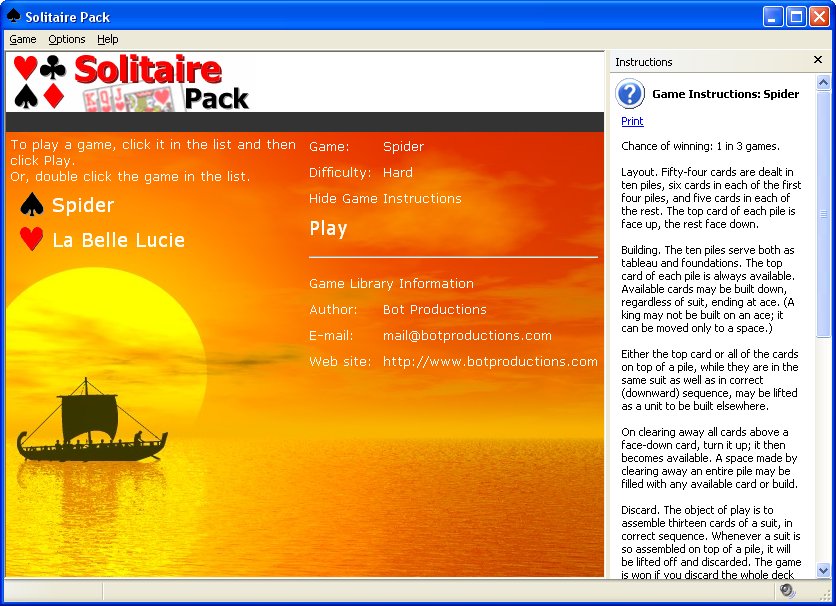Click the black spade icon beside Spider
The image size is (836, 606).
(x=31, y=205)
